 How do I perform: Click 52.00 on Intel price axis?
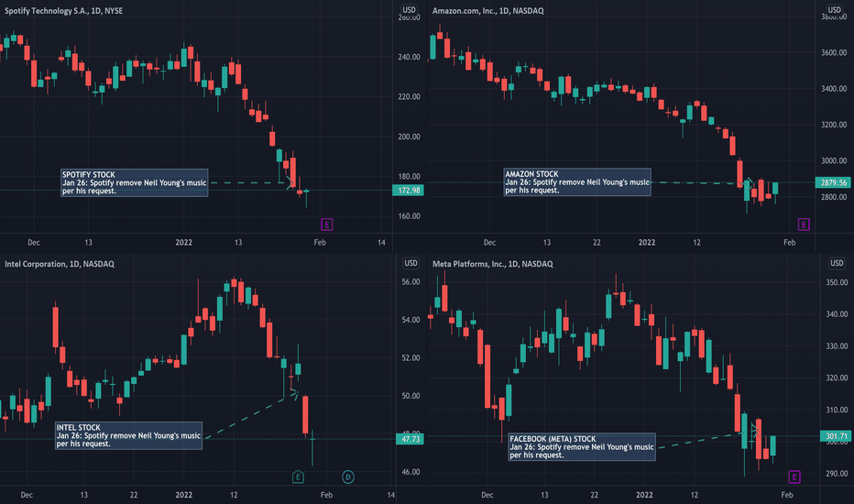tap(411, 358)
